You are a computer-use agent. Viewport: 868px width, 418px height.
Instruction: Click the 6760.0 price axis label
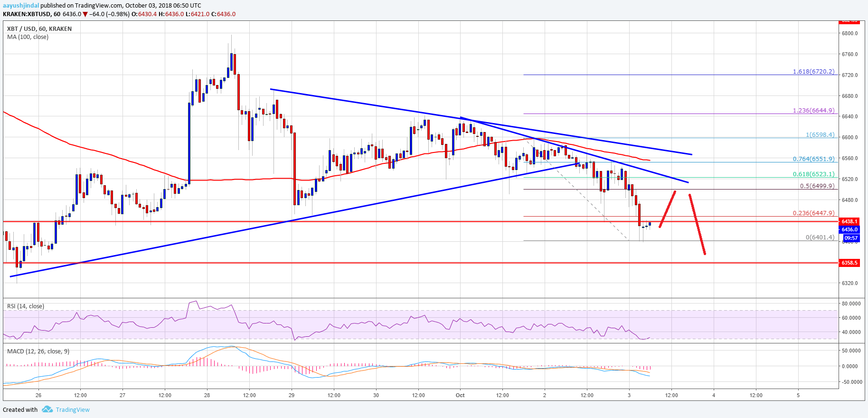(x=849, y=54)
